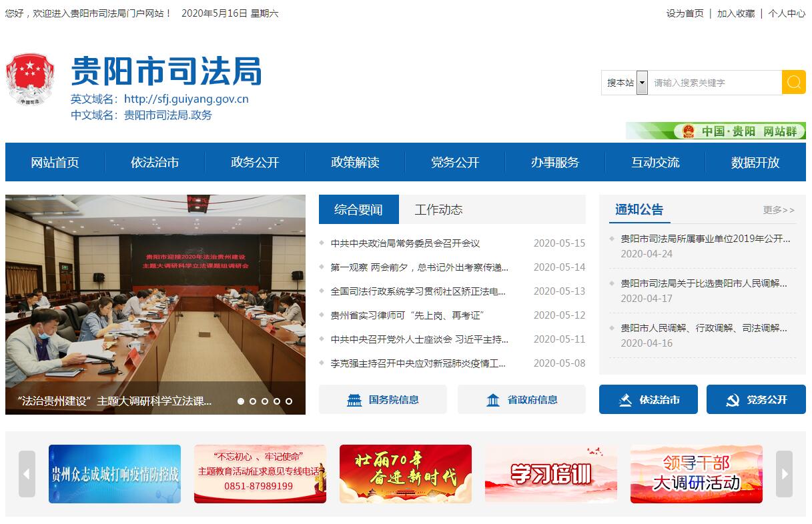
Task: Click the 国务院信息 button
Action: point(383,400)
